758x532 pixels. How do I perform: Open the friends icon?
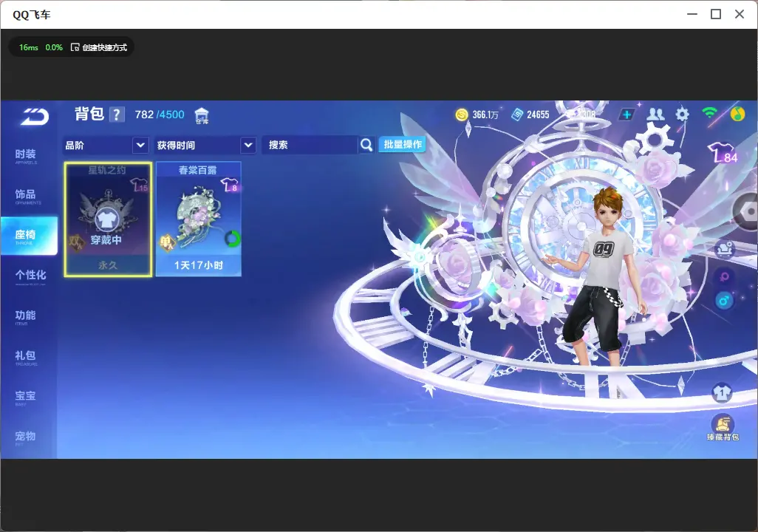pyautogui.click(x=655, y=114)
